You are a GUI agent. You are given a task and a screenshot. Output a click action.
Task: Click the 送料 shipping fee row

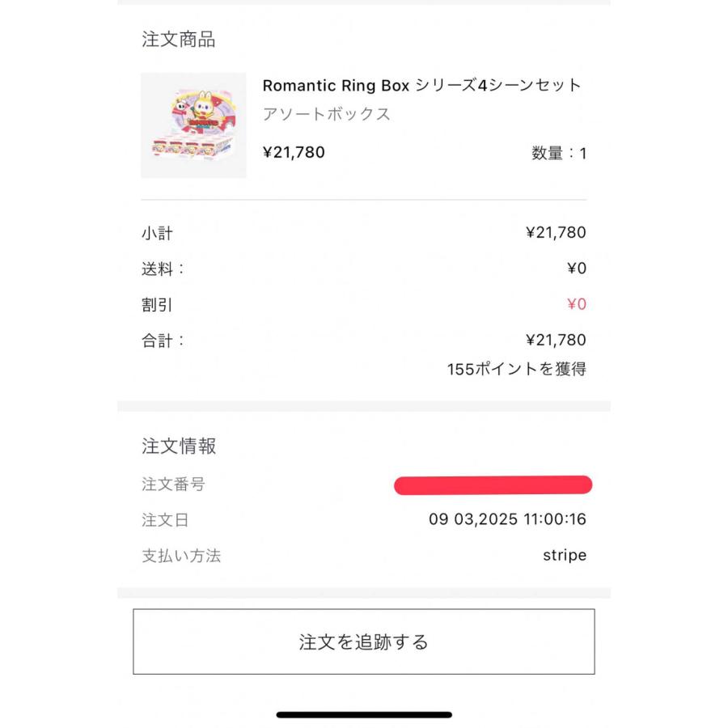165,269
